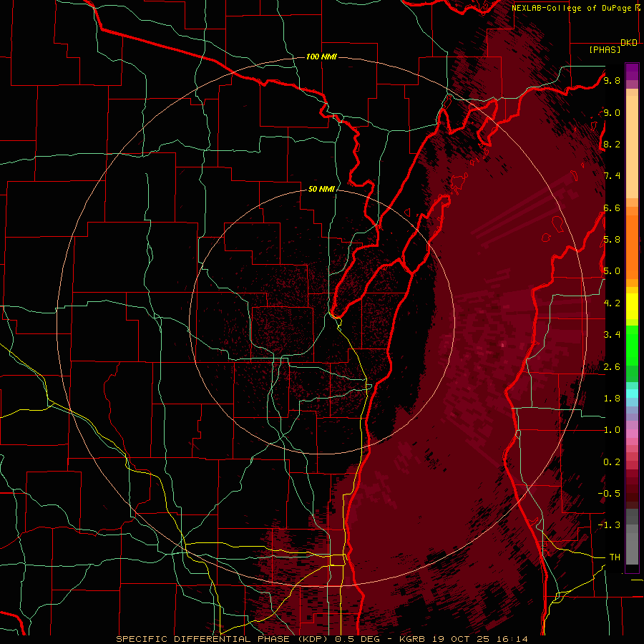Click the 3.4 value on the color scale
Screen dimensions: 644x644
point(612,335)
